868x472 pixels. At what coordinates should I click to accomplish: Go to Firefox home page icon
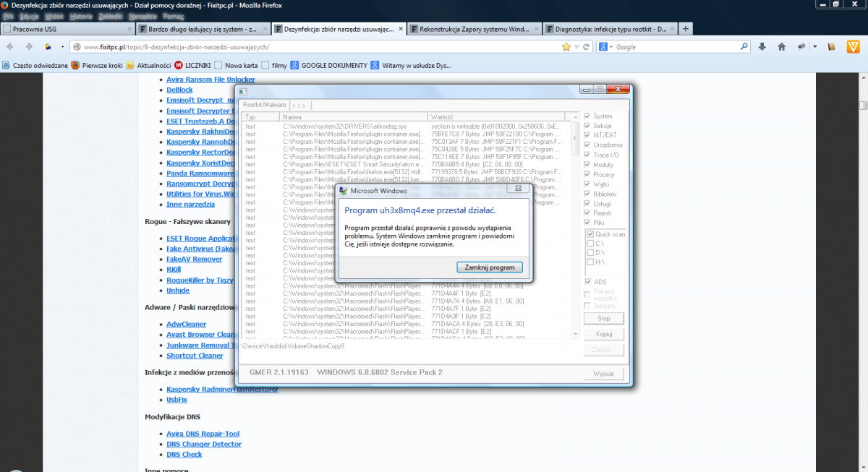coord(782,46)
